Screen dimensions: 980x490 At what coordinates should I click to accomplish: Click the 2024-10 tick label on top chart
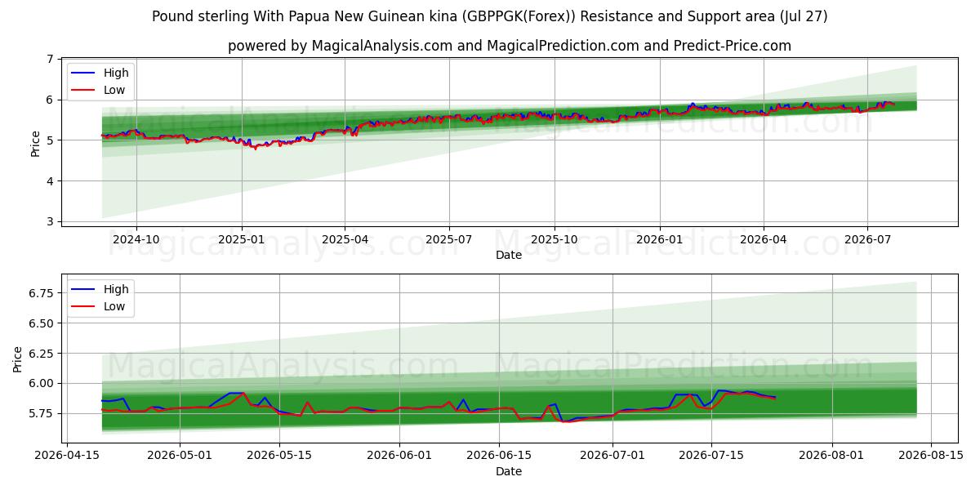click(136, 239)
